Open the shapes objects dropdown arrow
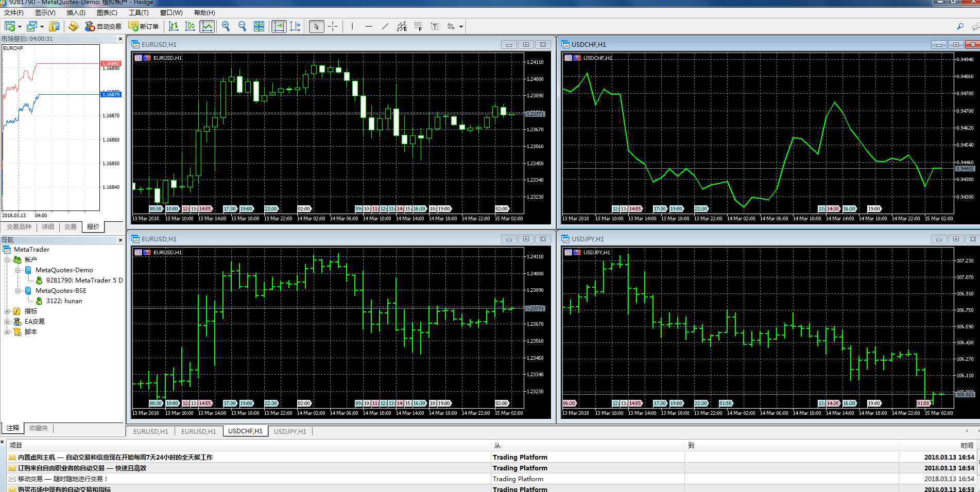Viewport: 980px width, 492px height. 461,26
